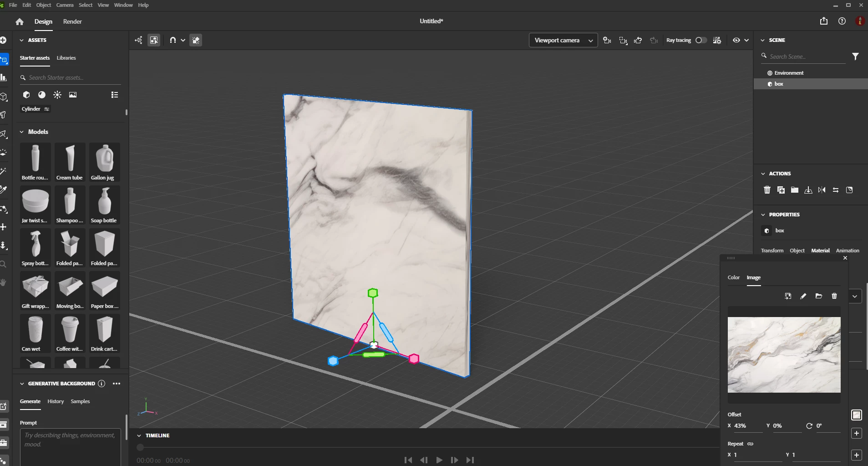This screenshot has height=466, width=868.
Task: Click the add camera icon in toolbar
Action: (x=607, y=40)
